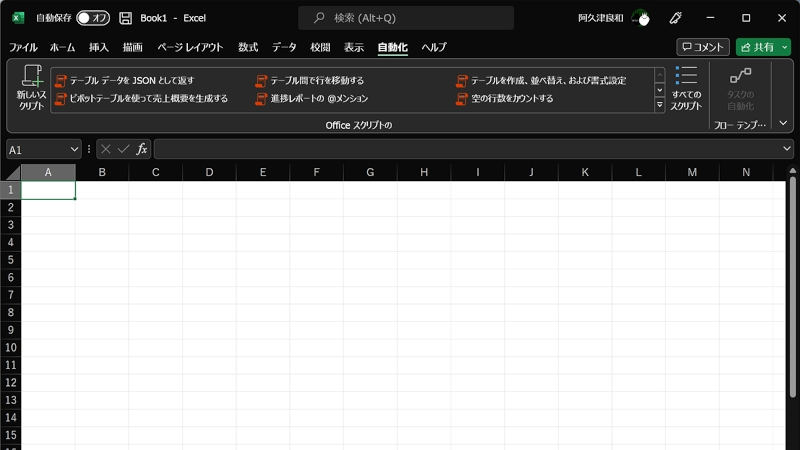Image resolution: width=800 pixels, height=450 pixels.
Task: Open the user account avatar
Action: point(641,18)
